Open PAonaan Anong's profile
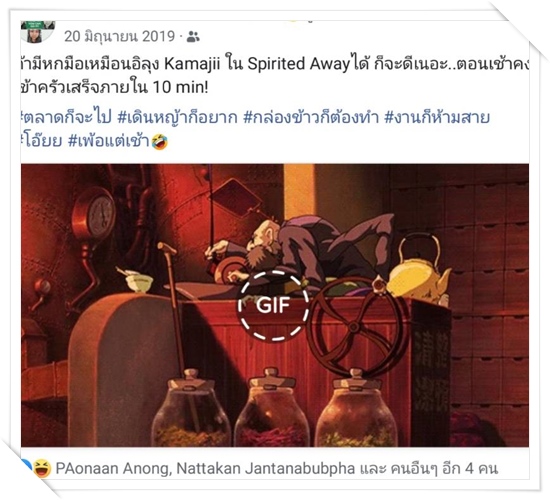This screenshot has width=550, height=500. [x=112, y=468]
